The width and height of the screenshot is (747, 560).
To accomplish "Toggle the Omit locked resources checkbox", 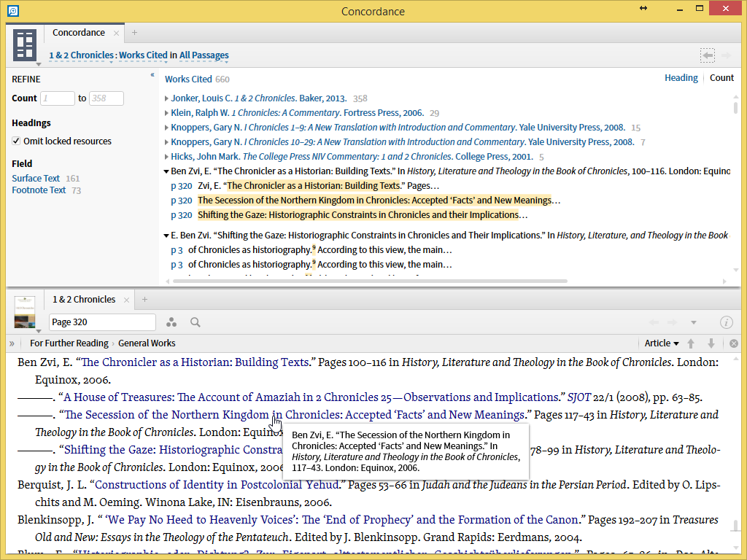I will click(x=16, y=141).
